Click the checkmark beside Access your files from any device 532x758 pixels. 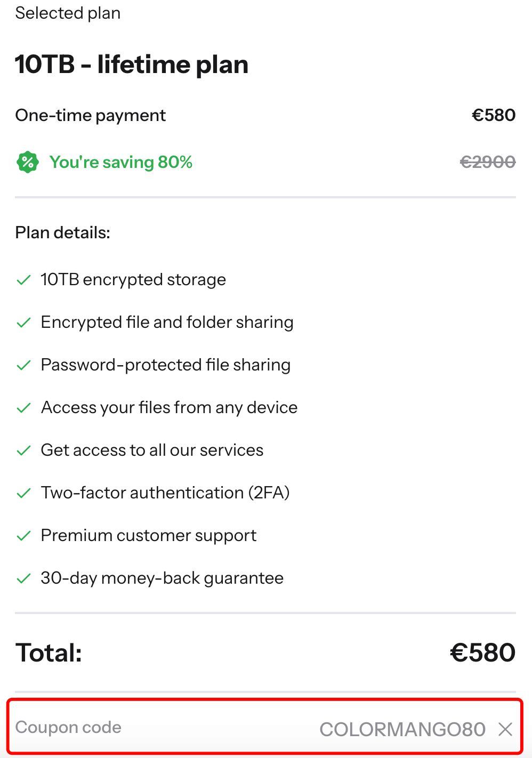[23, 407]
